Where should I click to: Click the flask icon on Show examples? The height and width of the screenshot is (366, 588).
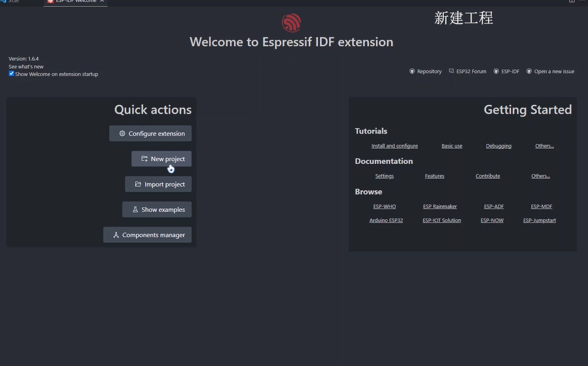[135, 210]
